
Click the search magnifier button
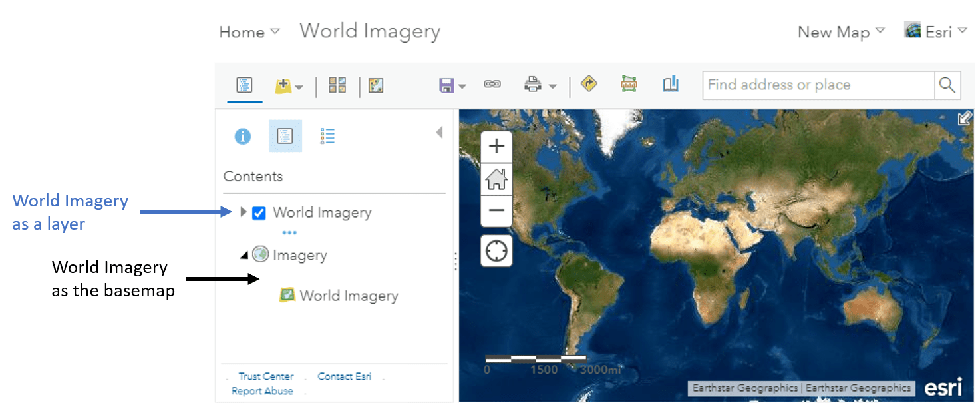coord(947,85)
